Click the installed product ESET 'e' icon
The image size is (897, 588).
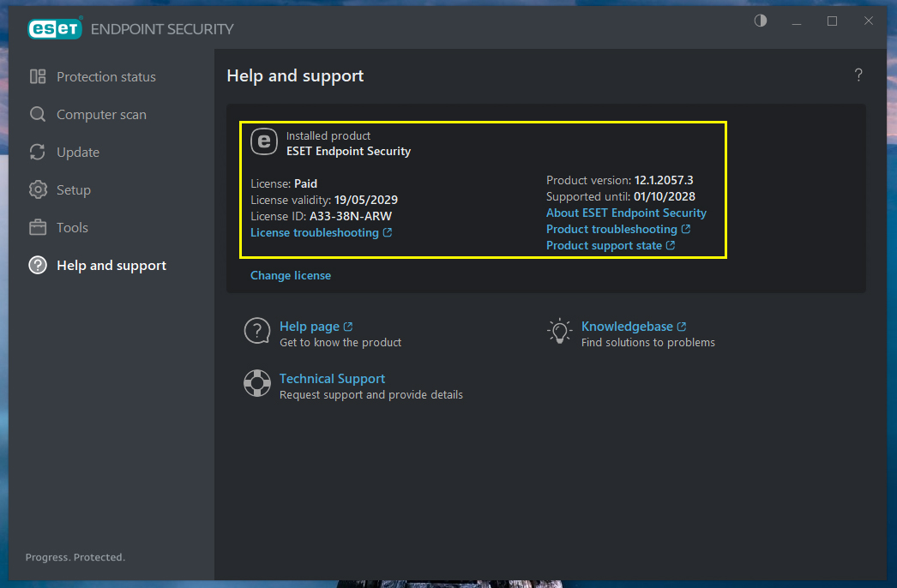264,141
